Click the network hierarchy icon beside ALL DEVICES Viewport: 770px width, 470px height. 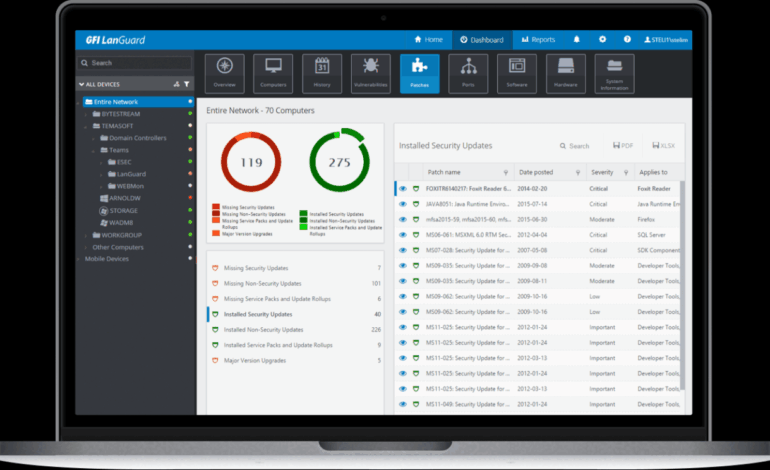click(176, 84)
